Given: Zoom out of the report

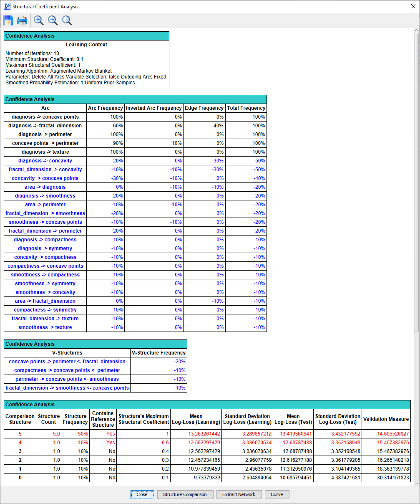Looking at the screenshot, I should 53,20.
